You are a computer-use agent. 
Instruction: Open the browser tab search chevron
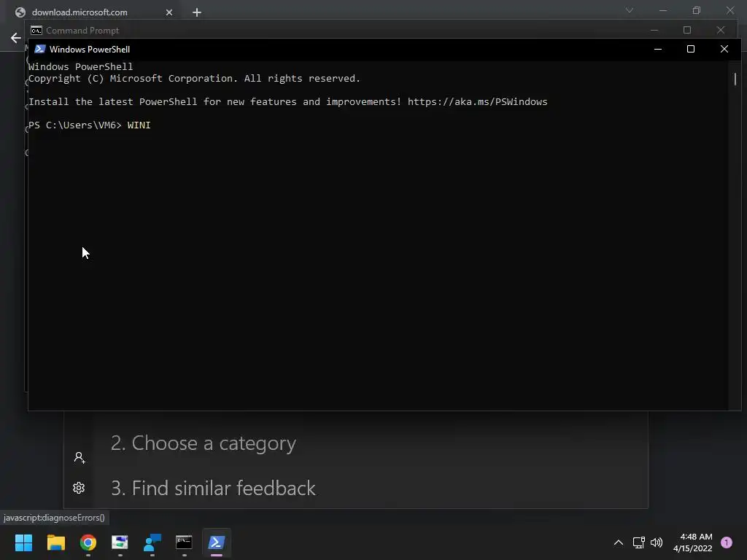click(630, 10)
